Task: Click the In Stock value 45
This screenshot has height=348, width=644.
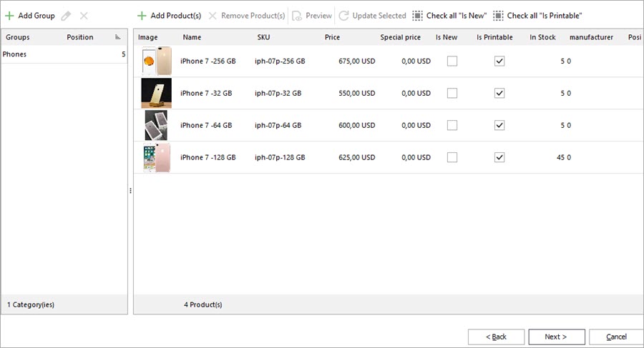Action: pyautogui.click(x=560, y=157)
